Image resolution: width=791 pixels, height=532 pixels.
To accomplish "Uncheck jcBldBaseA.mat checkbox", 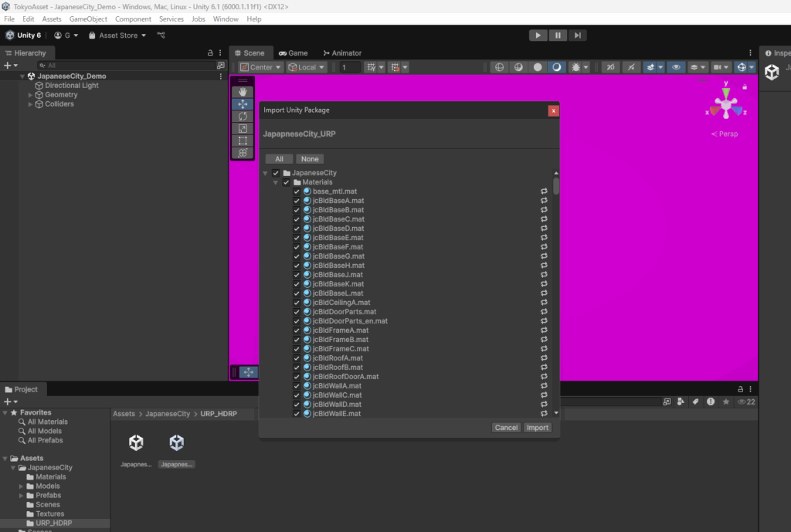I will 297,201.
